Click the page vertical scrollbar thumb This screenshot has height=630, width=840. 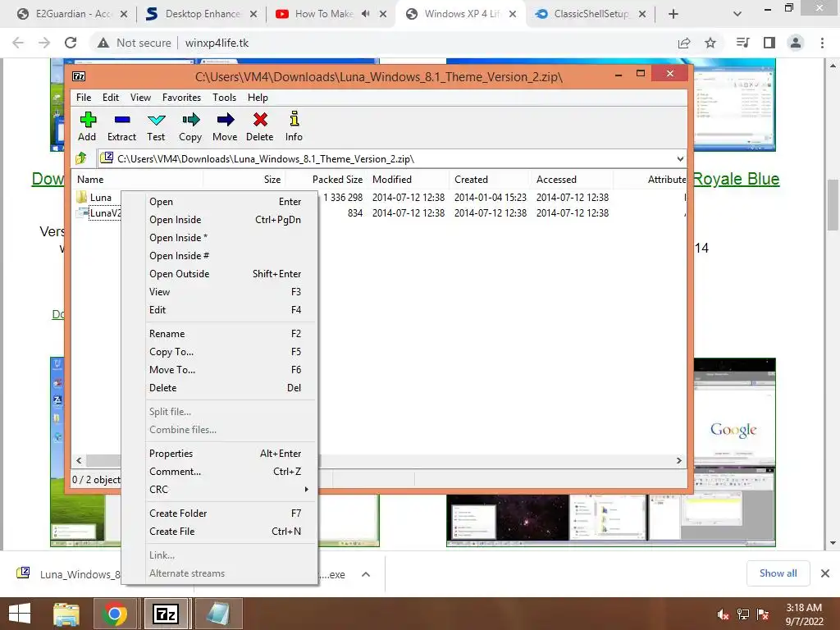tap(833, 204)
